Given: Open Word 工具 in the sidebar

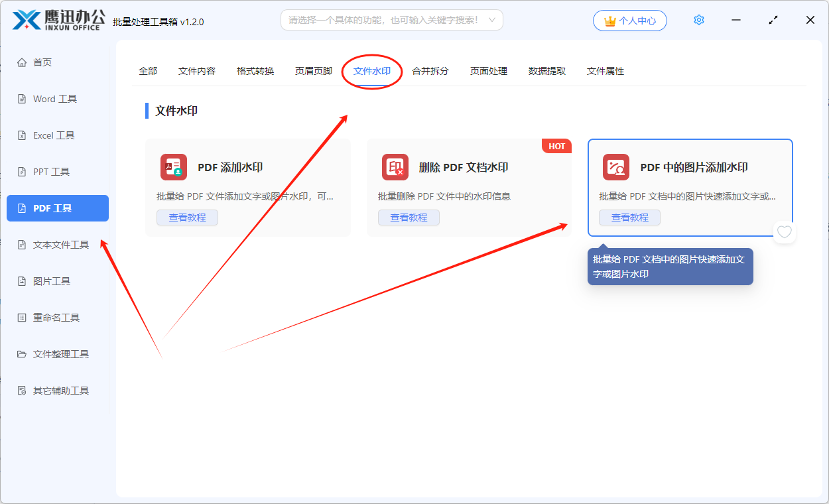Looking at the screenshot, I should (58, 99).
